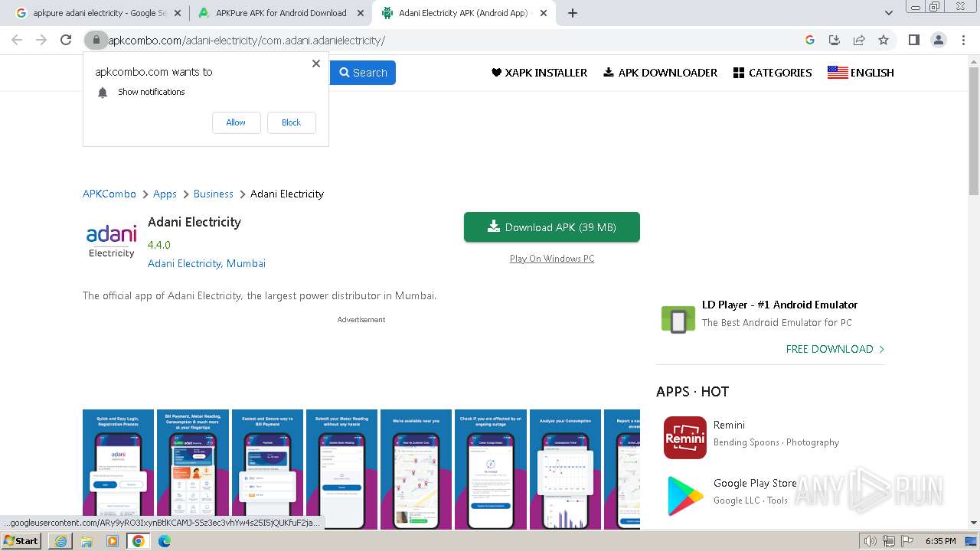
Task: Open developer link Adani Electricity, Mumbai
Action: [x=207, y=263]
